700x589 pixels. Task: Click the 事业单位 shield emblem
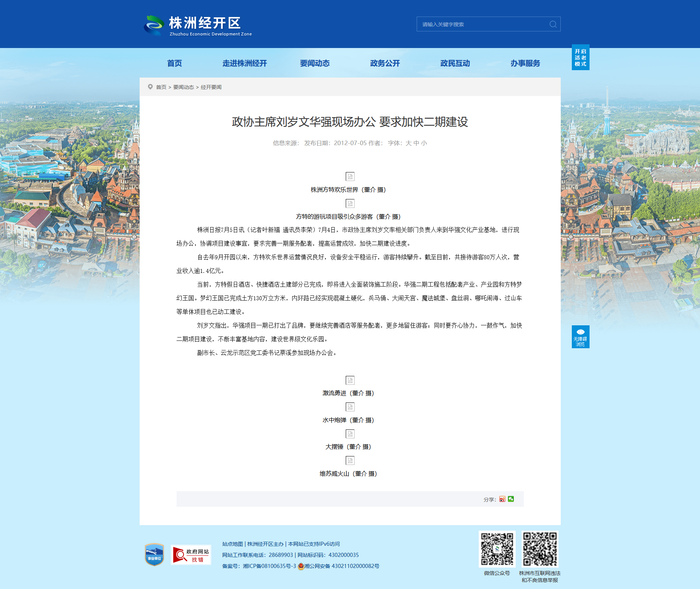pos(154,554)
